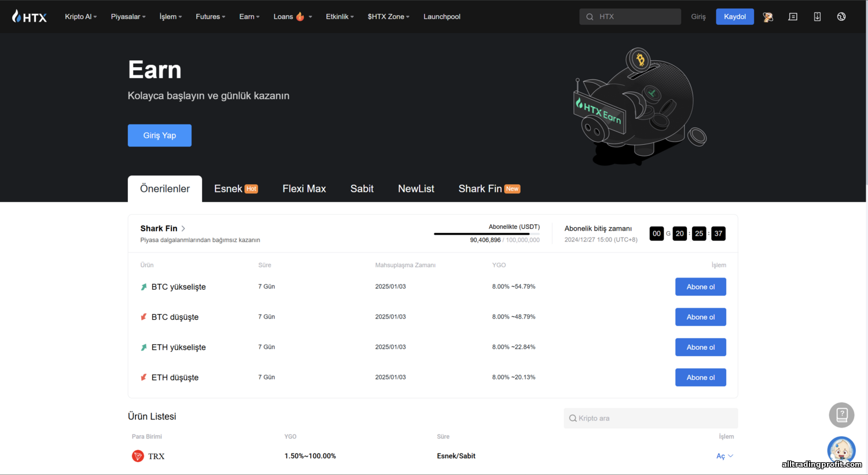Expand the Futures menu
Screen dimensions: 868x475
(x=210, y=17)
